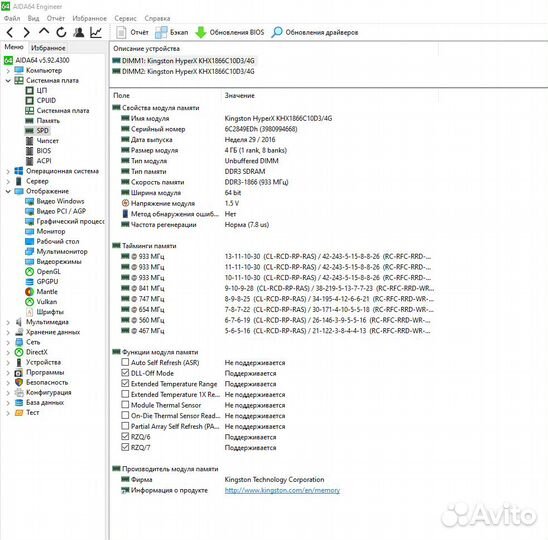Collapse the Системная плата tree node

click(x=8, y=80)
